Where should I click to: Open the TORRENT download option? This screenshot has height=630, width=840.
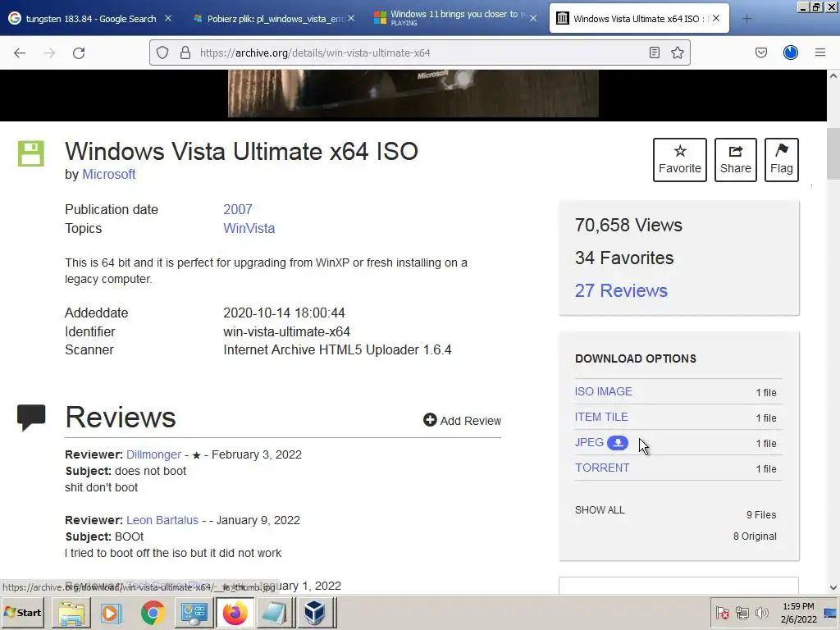point(602,468)
